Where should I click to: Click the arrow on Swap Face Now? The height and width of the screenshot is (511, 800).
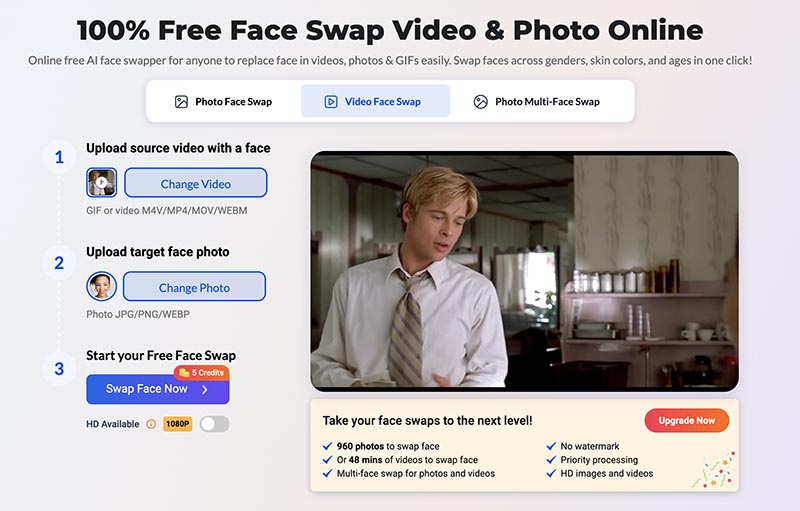205,390
